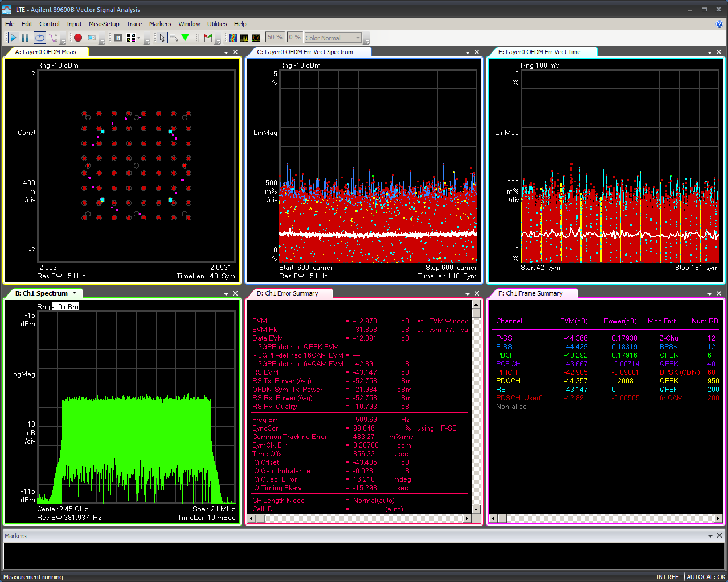
Task: Open the Utilities menu
Action: pyautogui.click(x=217, y=24)
